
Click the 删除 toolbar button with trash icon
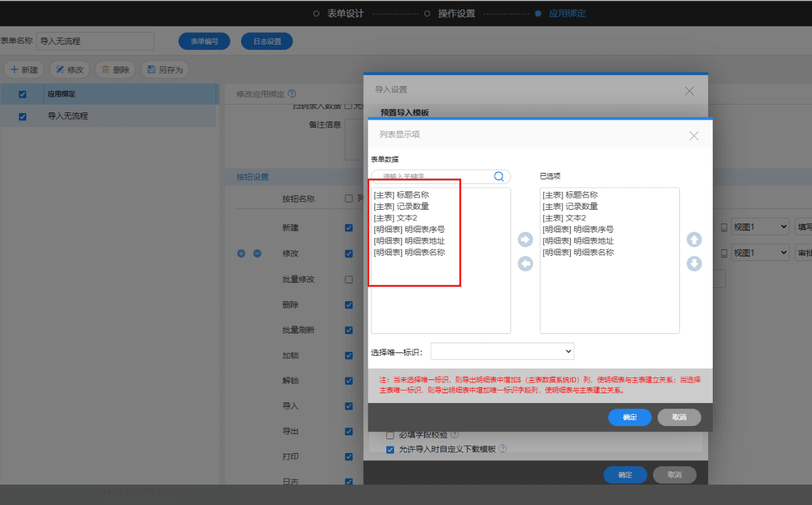116,69
